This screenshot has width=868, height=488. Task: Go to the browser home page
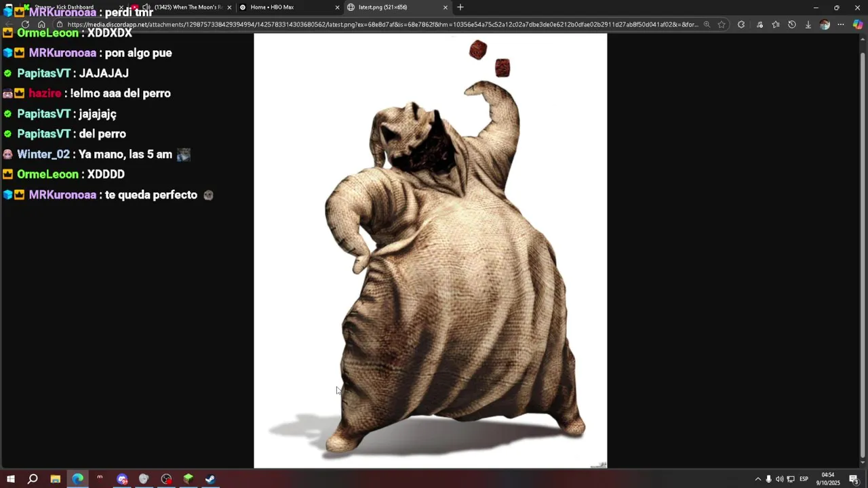41,24
